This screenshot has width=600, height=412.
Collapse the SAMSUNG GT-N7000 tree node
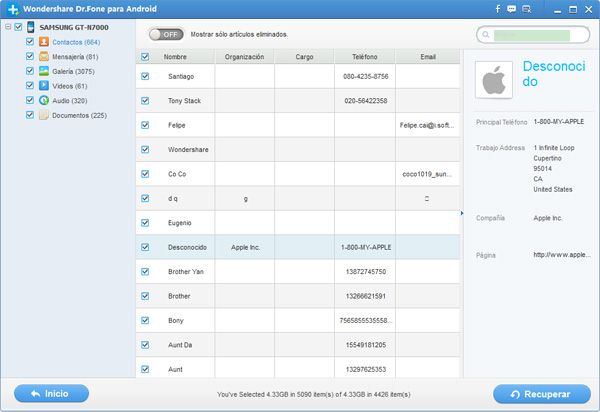(8, 27)
